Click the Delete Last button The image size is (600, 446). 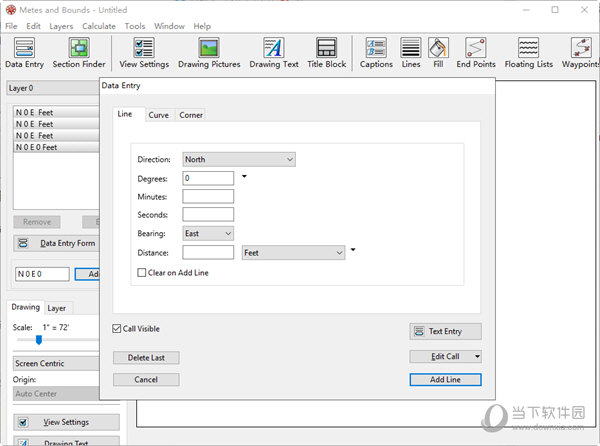(x=146, y=358)
